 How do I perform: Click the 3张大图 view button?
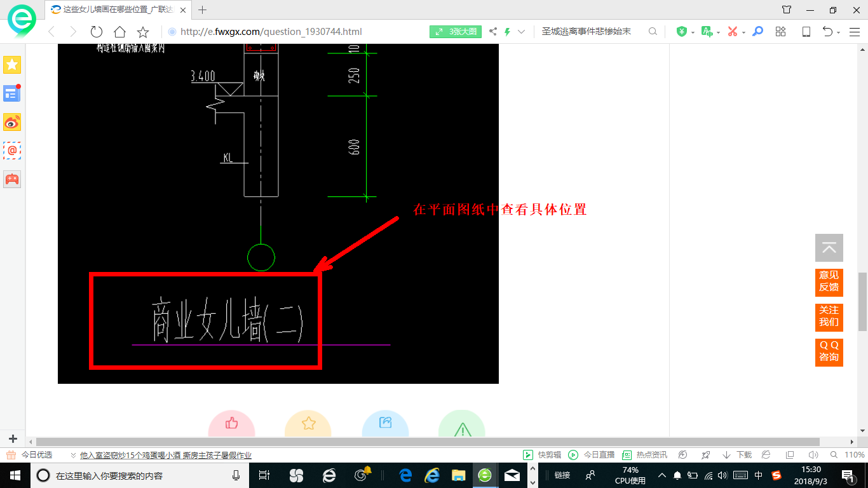[456, 32]
